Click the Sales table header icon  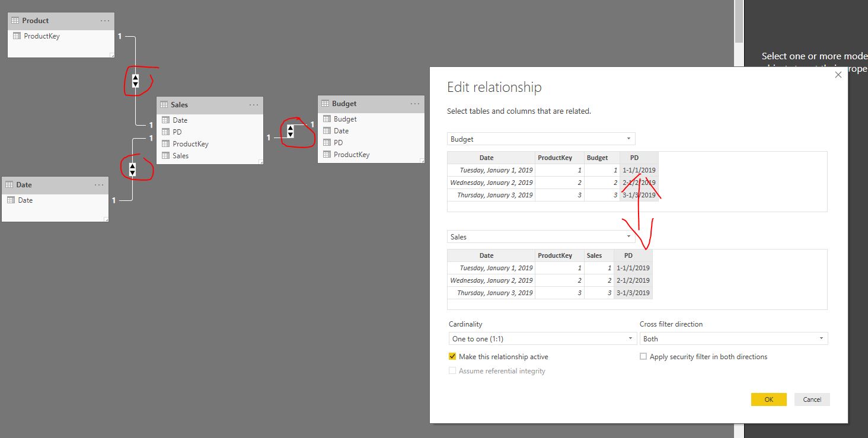164,105
